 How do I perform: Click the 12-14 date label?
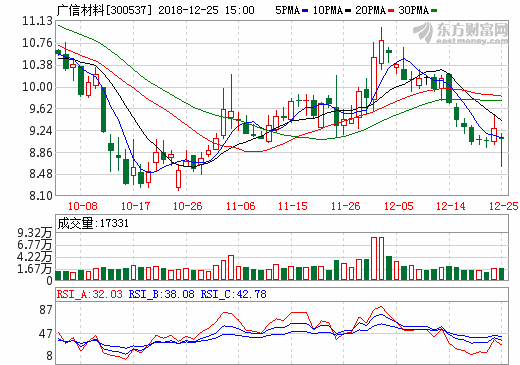pos(451,206)
